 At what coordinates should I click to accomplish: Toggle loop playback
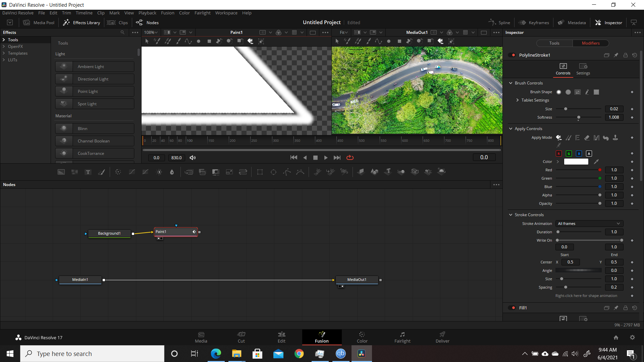coord(350,158)
